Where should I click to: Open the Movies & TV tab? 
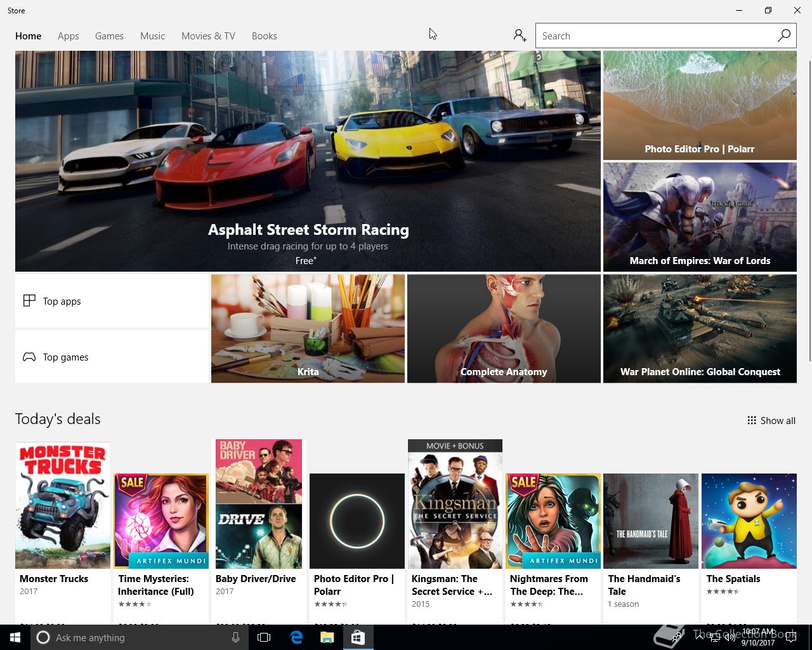(x=208, y=36)
